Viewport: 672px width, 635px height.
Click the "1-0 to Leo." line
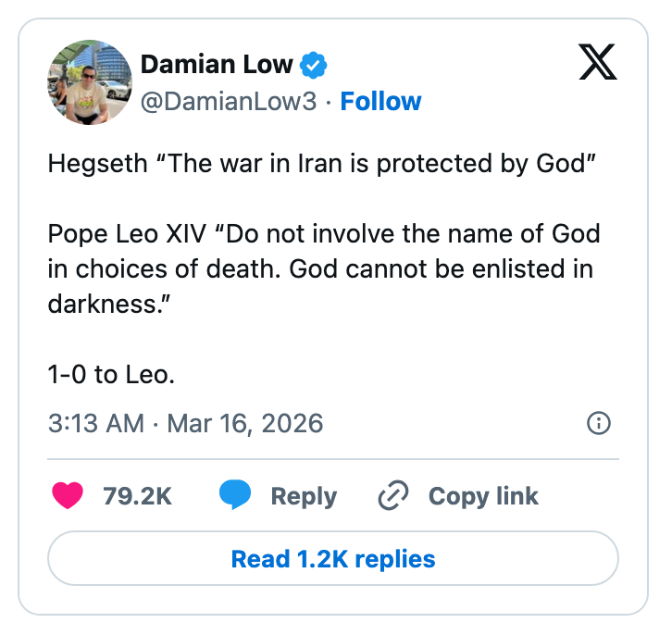[111, 375]
